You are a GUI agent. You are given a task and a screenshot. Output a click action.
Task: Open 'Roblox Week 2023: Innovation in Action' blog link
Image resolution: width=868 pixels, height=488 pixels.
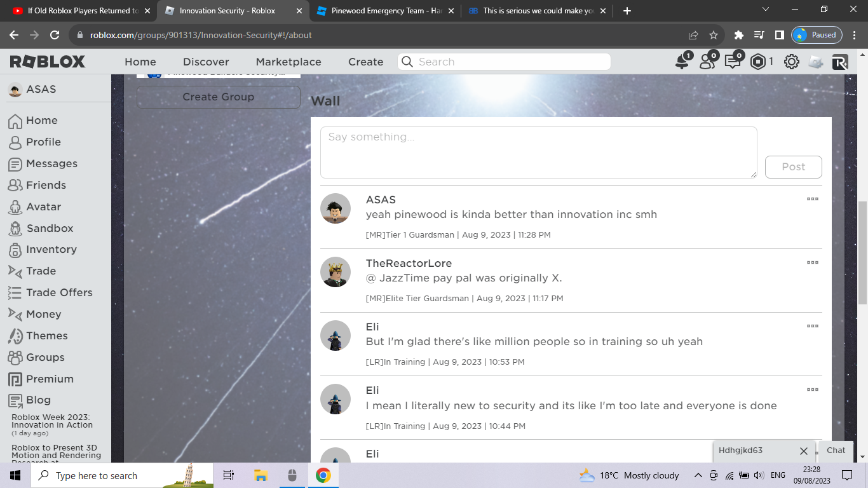[52, 421]
